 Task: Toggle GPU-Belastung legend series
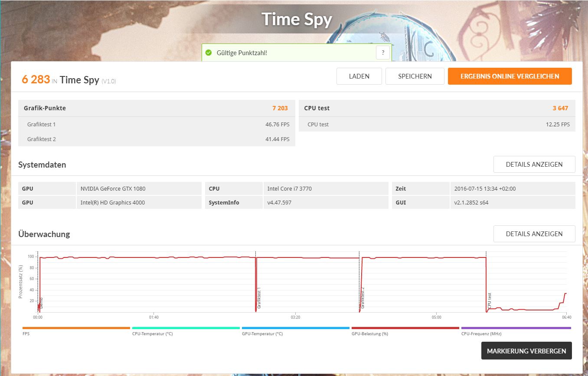point(405,331)
